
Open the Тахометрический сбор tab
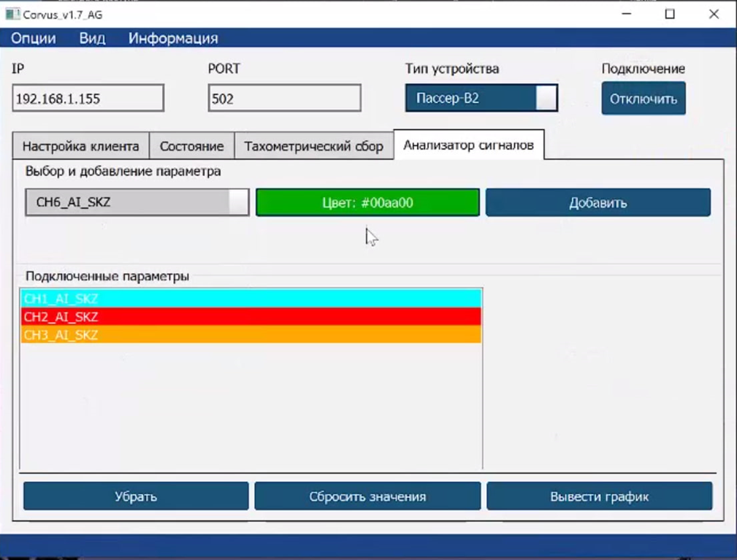pyautogui.click(x=313, y=146)
